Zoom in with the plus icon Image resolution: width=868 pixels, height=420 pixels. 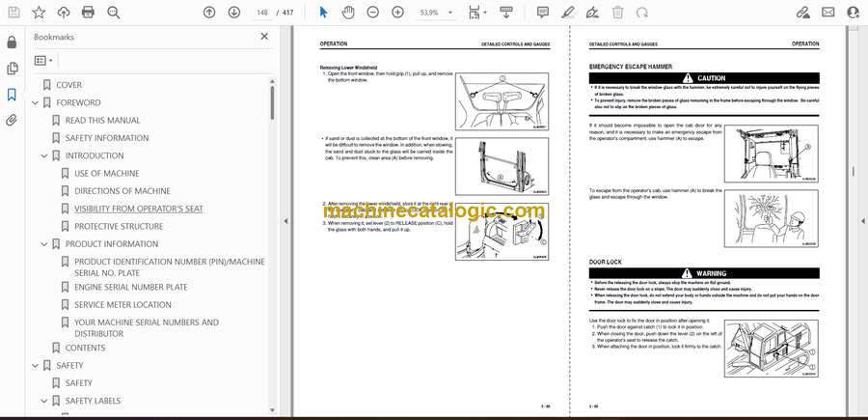[x=397, y=13]
